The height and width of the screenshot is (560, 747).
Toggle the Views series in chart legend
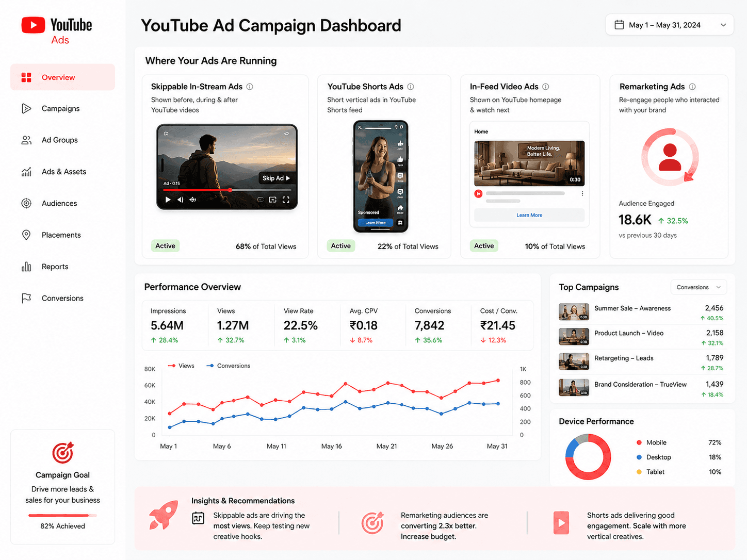181,366
